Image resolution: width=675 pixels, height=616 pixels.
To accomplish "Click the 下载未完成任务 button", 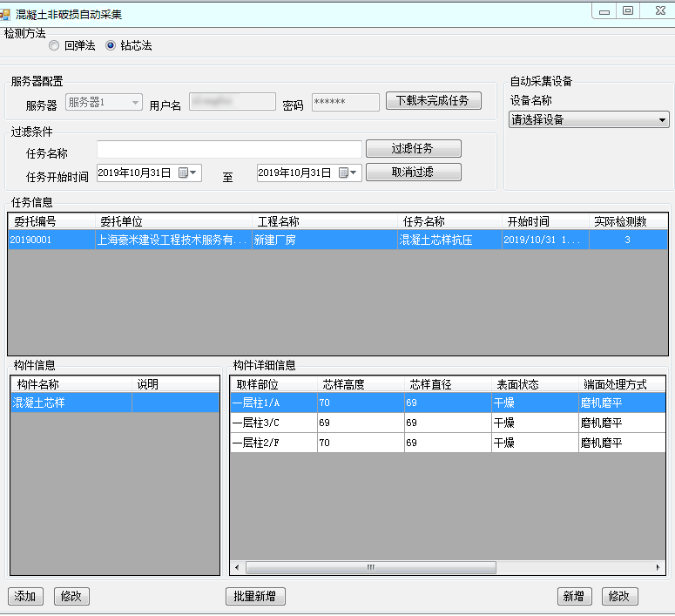I will [x=433, y=101].
